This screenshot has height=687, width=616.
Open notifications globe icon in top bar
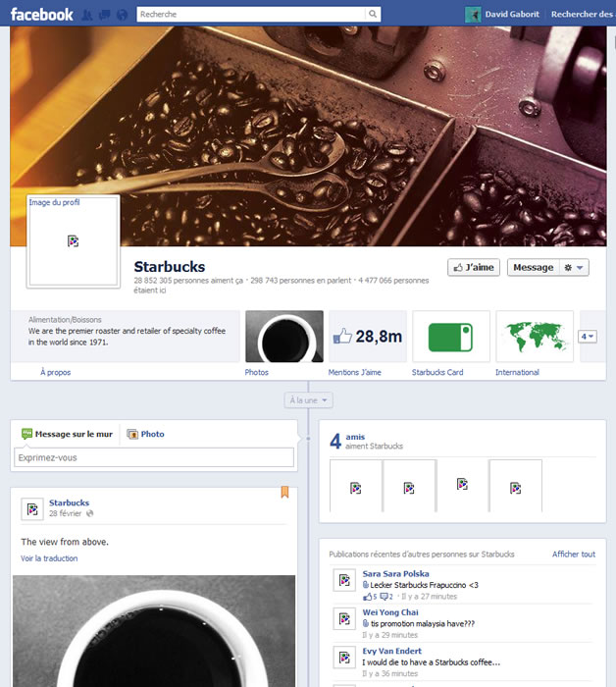(122, 15)
